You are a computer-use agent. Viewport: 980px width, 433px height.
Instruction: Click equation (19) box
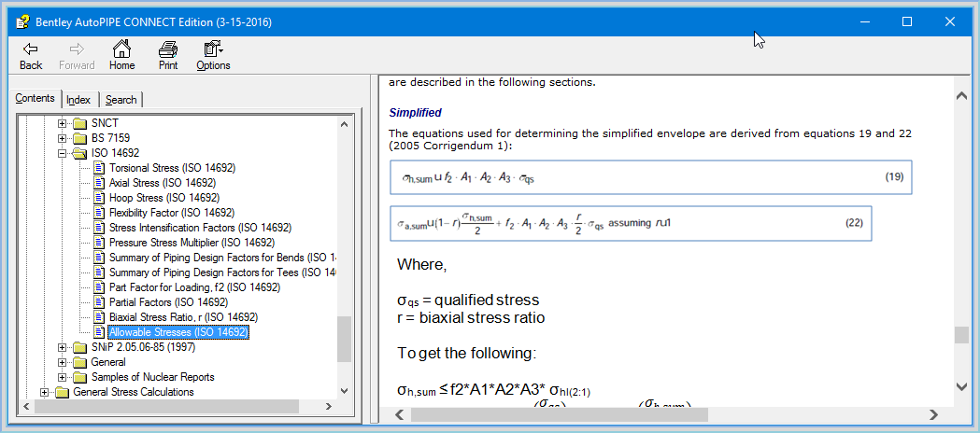[650, 177]
